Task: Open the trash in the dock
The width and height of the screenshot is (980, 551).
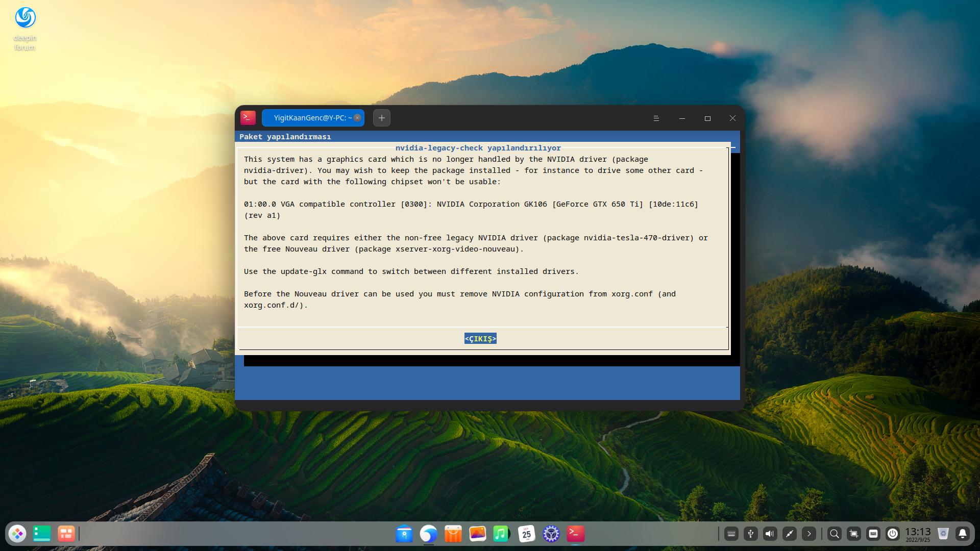Action: point(943,534)
